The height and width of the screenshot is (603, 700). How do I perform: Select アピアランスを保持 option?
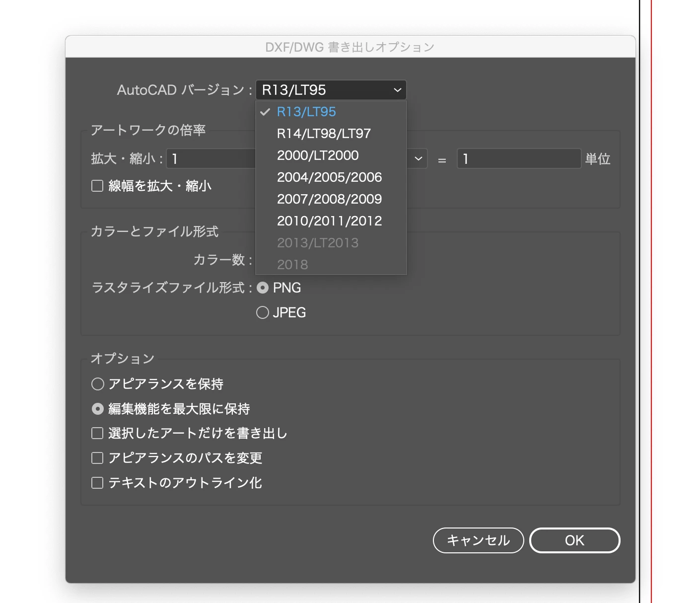[x=98, y=384]
